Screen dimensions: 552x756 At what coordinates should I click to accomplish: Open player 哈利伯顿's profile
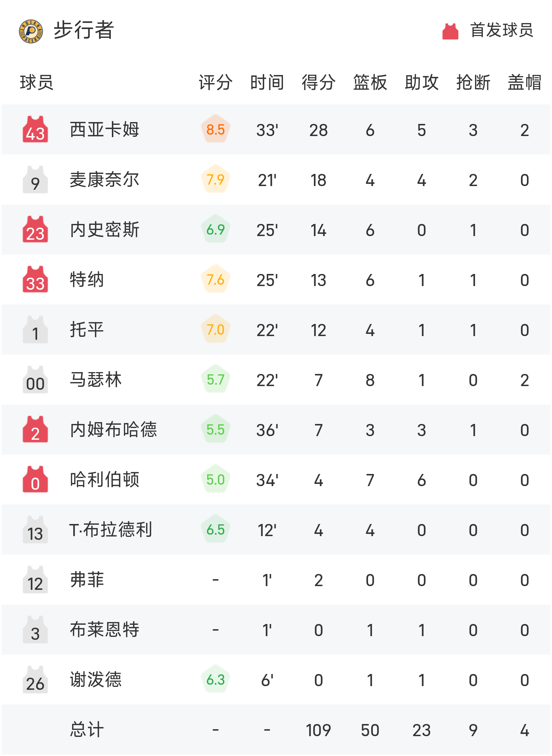(105, 480)
